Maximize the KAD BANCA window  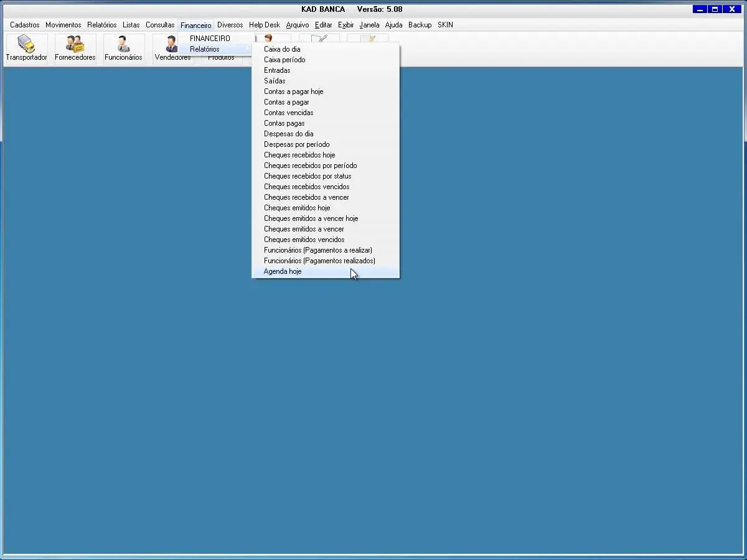point(715,9)
